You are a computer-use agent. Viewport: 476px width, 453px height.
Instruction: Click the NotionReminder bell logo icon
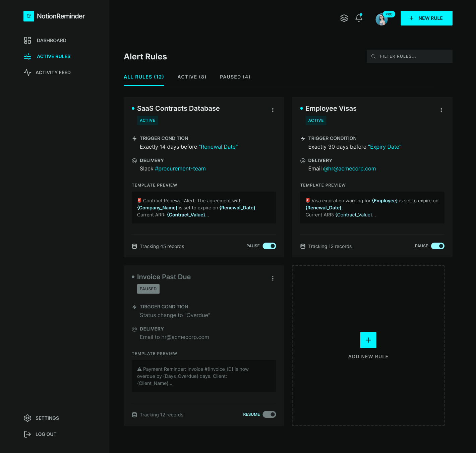tap(29, 16)
